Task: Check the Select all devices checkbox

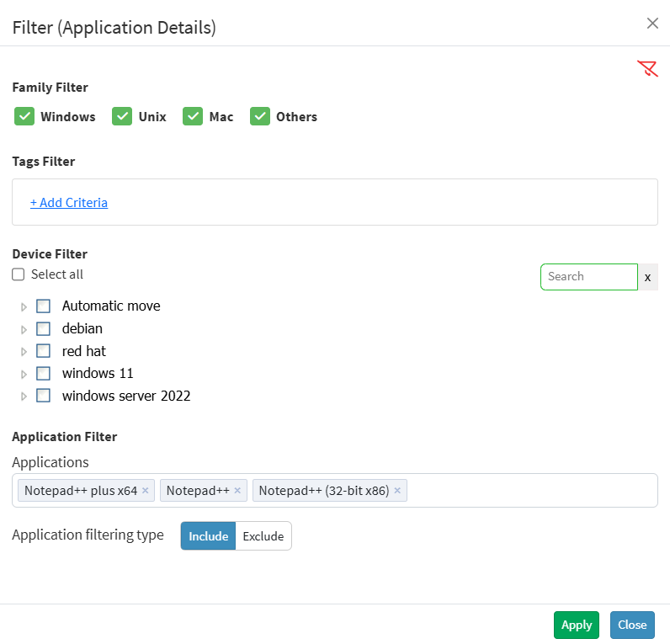Action: 19,274
